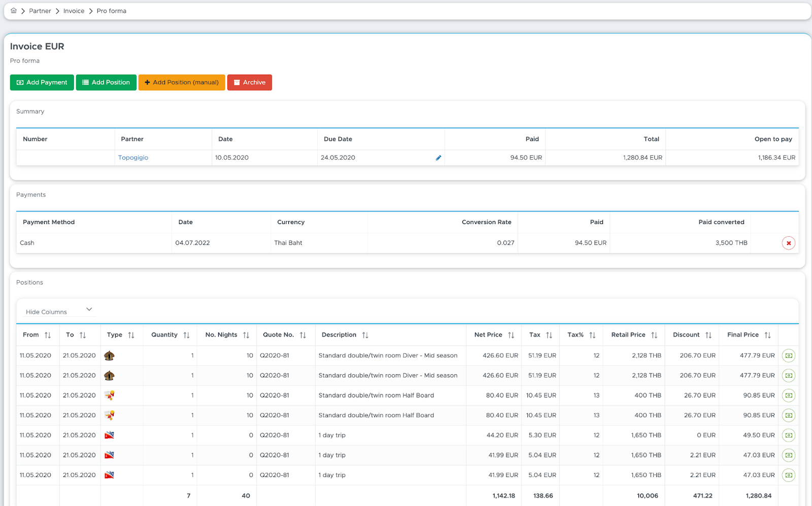Screen dimensions: 812x506
Task: Click payment icon for first 477.79 EUR row
Action: tap(788, 355)
